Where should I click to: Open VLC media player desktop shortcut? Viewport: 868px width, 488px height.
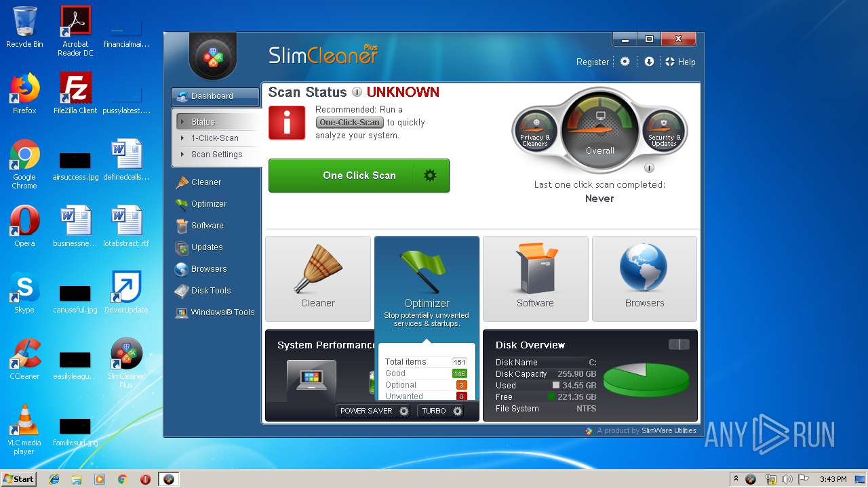pos(24,430)
